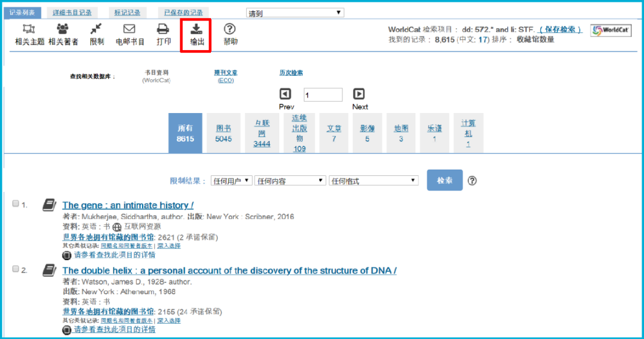Check the box for record 2

tap(16, 269)
